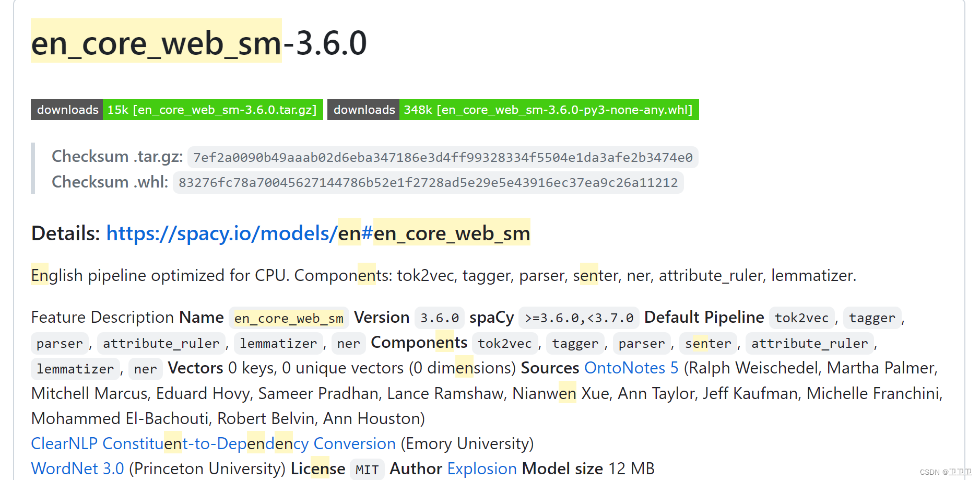Click the tar.gz downloads badge

point(177,110)
